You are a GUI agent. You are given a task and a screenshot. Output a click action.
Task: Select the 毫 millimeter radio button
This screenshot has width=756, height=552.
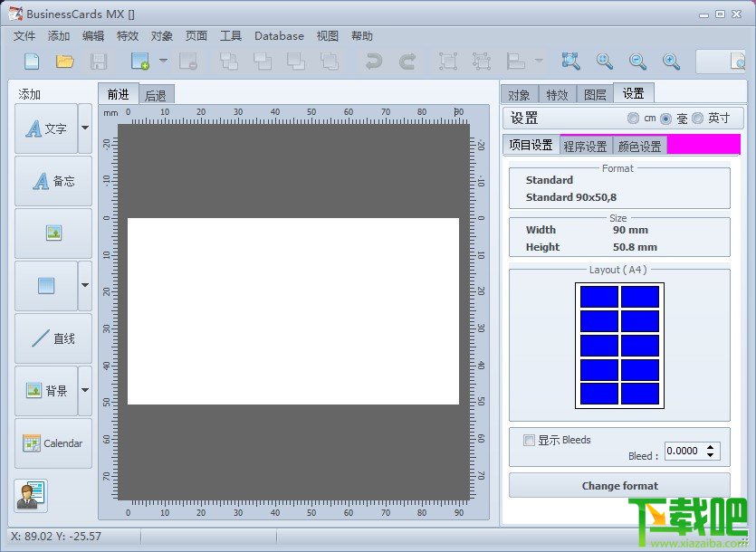point(665,119)
